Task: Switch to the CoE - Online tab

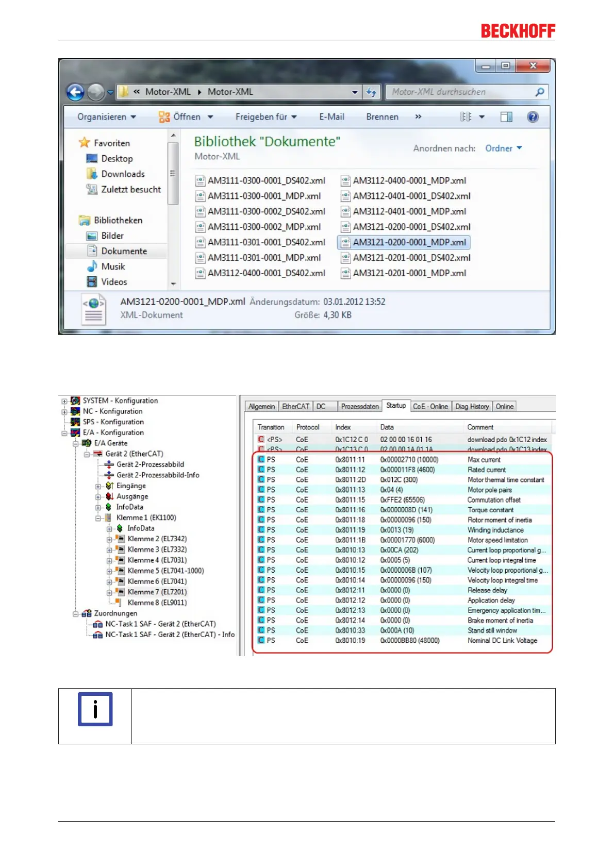Action: (430, 407)
